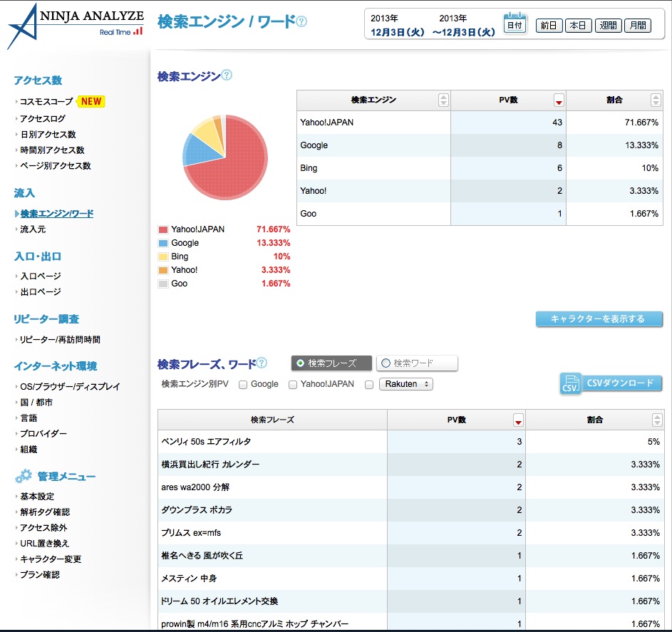The height and width of the screenshot is (632, 672).
Task: Open アクセスログ in the sidebar
Action: [43, 118]
